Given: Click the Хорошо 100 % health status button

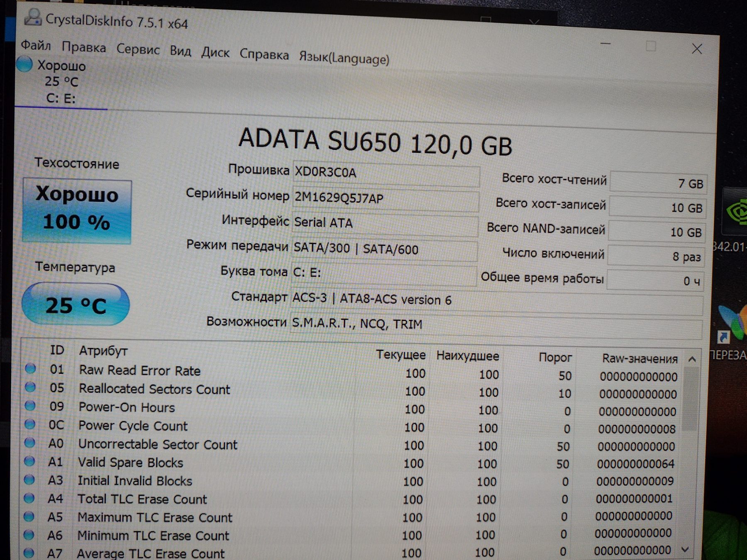Looking at the screenshot, I should click(x=77, y=210).
